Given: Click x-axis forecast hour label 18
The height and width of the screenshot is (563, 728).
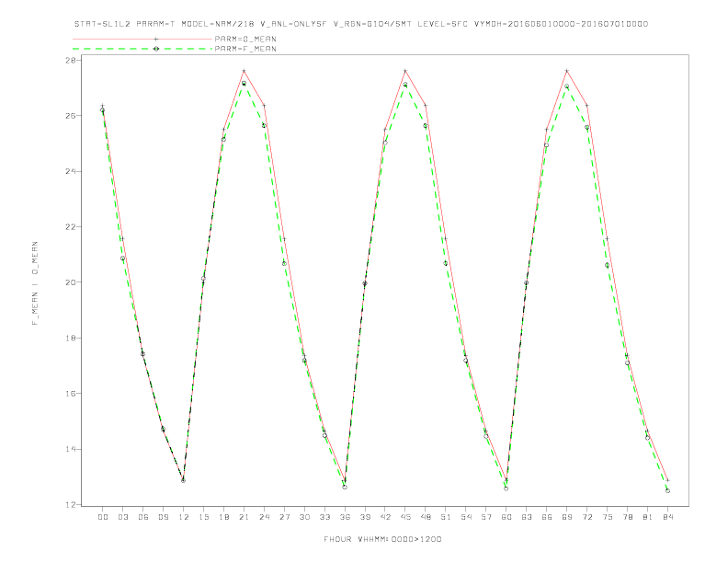Looking at the screenshot, I should click(223, 517).
